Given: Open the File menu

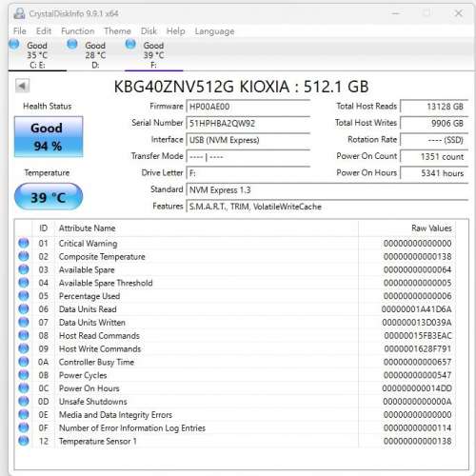Looking at the screenshot, I should pyautogui.click(x=20, y=31).
